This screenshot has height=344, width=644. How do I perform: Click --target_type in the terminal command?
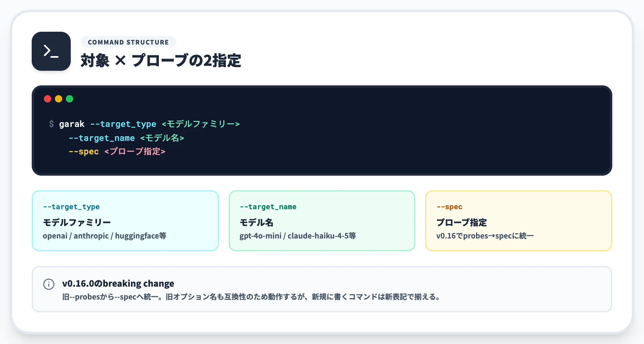[123, 124]
